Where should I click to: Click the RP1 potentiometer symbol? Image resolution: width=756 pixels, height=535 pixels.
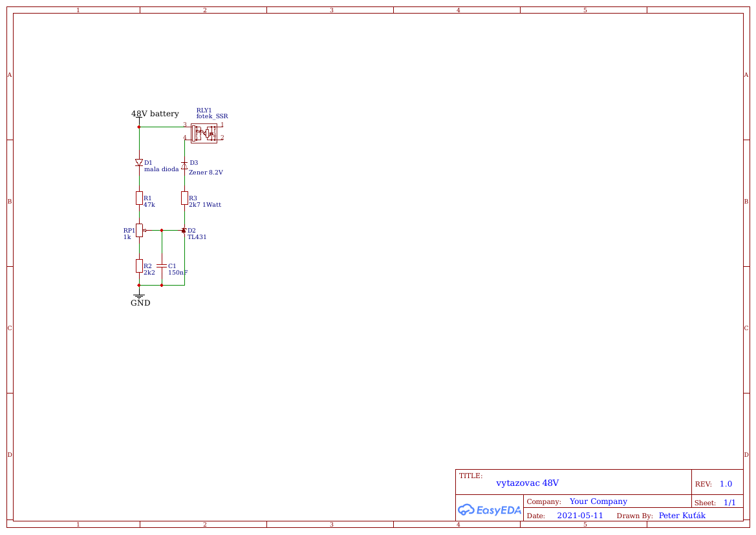coord(140,230)
